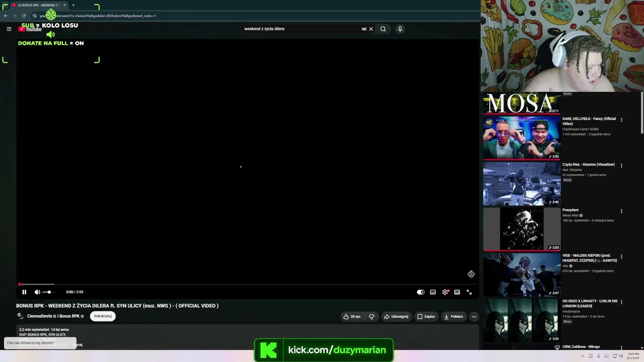Open more actions menu below the video
Viewport: 644px width, 362px height.
pyautogui.click(x=474, y=317)
